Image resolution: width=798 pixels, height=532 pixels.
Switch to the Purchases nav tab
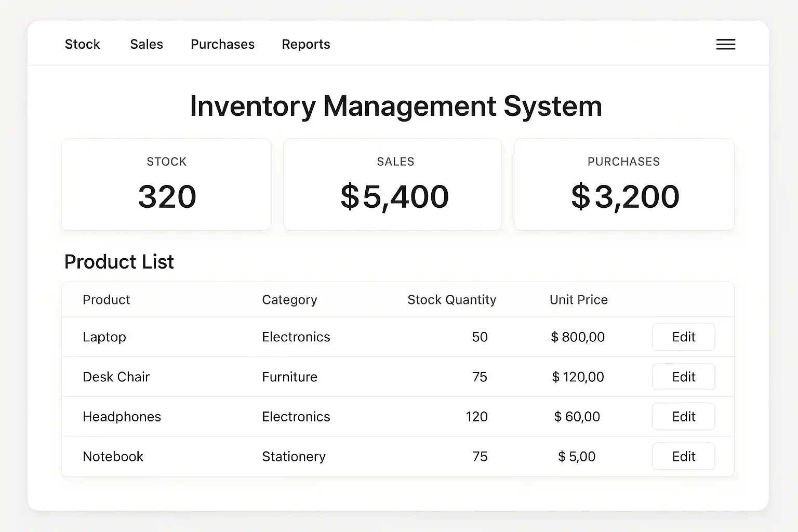click(x=222, y=45)
